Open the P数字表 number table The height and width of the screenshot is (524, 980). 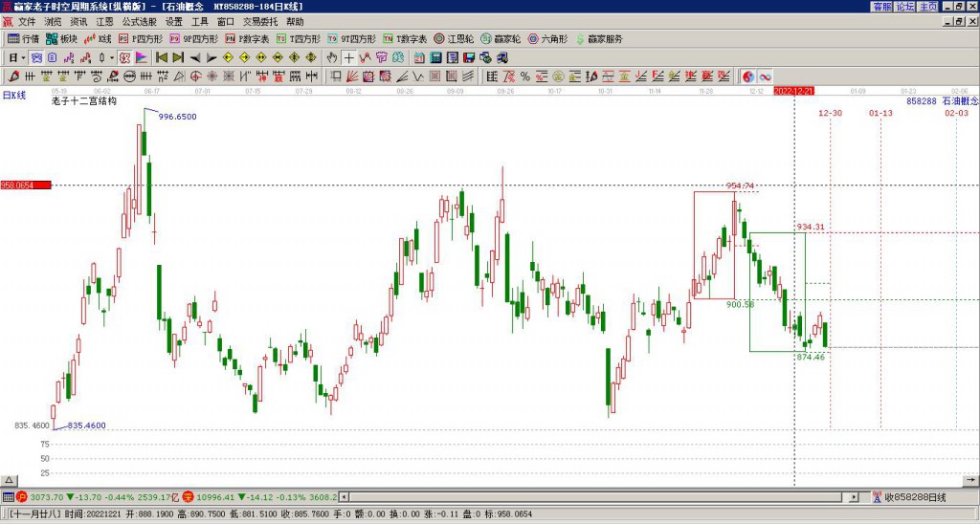(248, 38)
